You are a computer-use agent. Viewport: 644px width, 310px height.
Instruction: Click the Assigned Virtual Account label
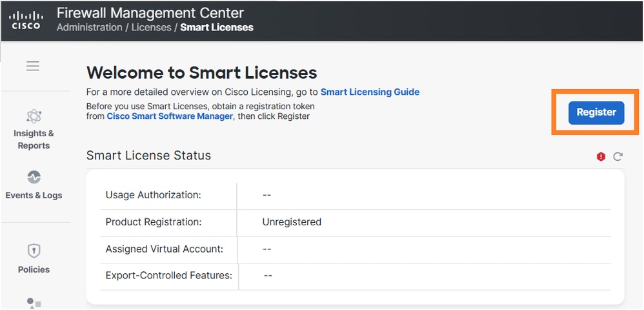(165, 249)
